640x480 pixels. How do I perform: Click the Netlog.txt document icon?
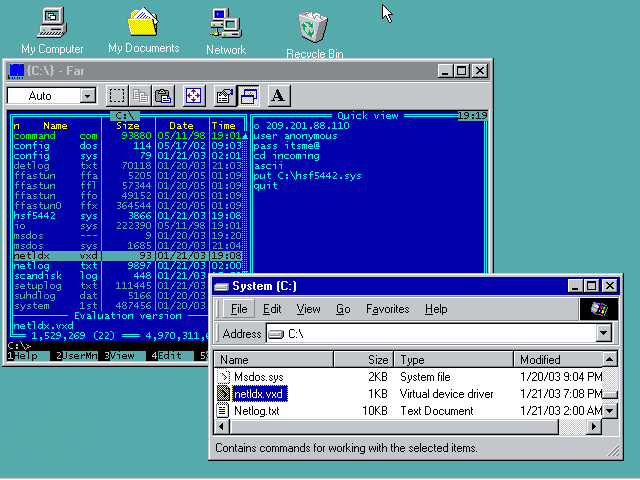tap(223, 410)
